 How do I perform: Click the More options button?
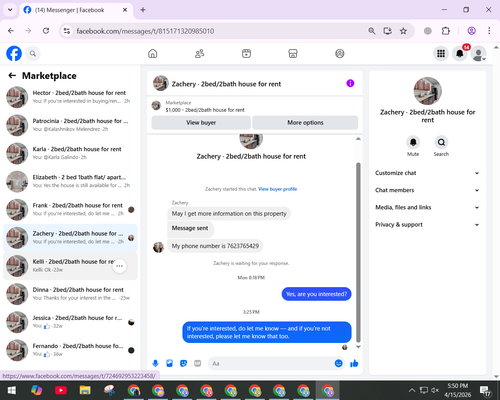click(305, 122)
